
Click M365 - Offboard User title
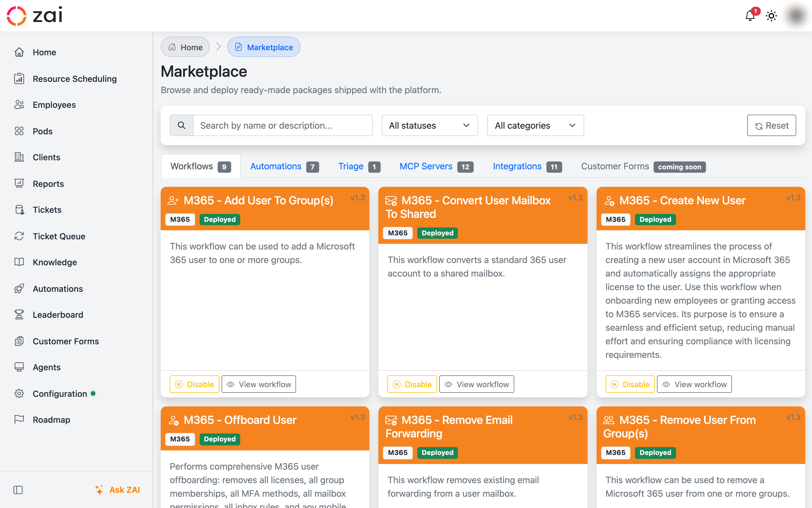click(x=240, y=420)
